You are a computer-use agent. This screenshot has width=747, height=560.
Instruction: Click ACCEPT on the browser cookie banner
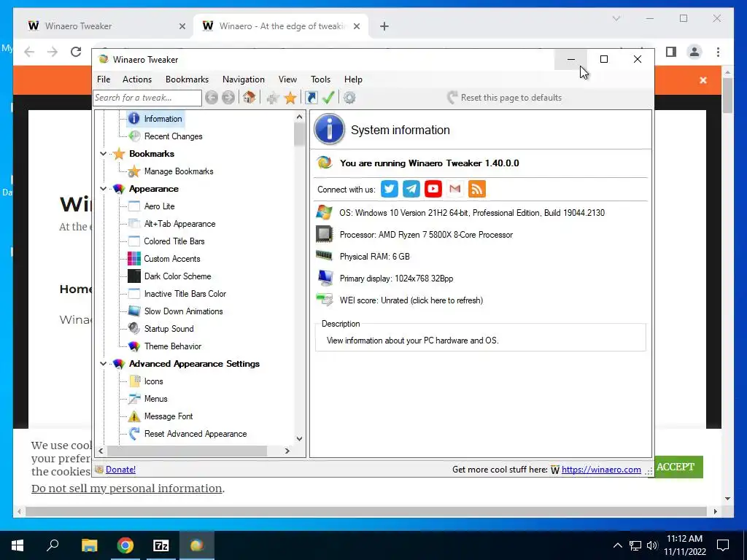coord(676,467)
